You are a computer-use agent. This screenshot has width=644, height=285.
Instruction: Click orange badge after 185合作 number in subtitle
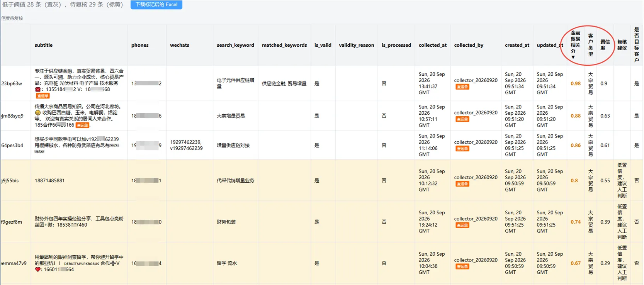coord(82,125)
